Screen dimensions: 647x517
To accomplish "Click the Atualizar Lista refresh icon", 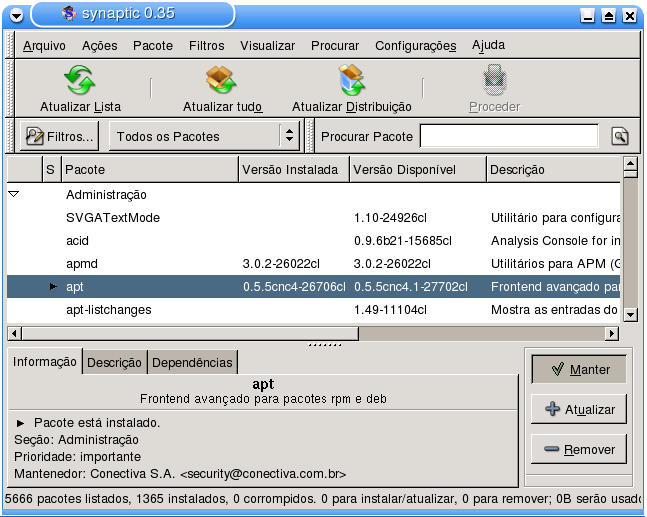I will click(80, 80).
